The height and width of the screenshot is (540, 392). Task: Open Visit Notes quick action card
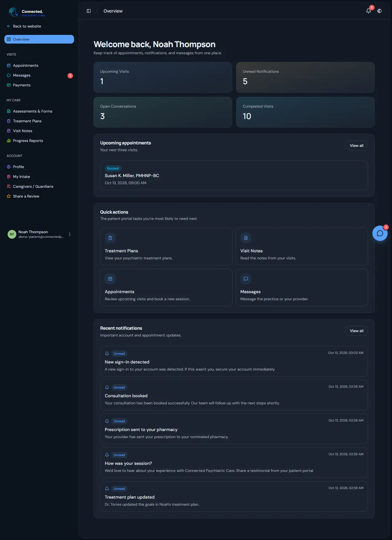coord(302,246)
